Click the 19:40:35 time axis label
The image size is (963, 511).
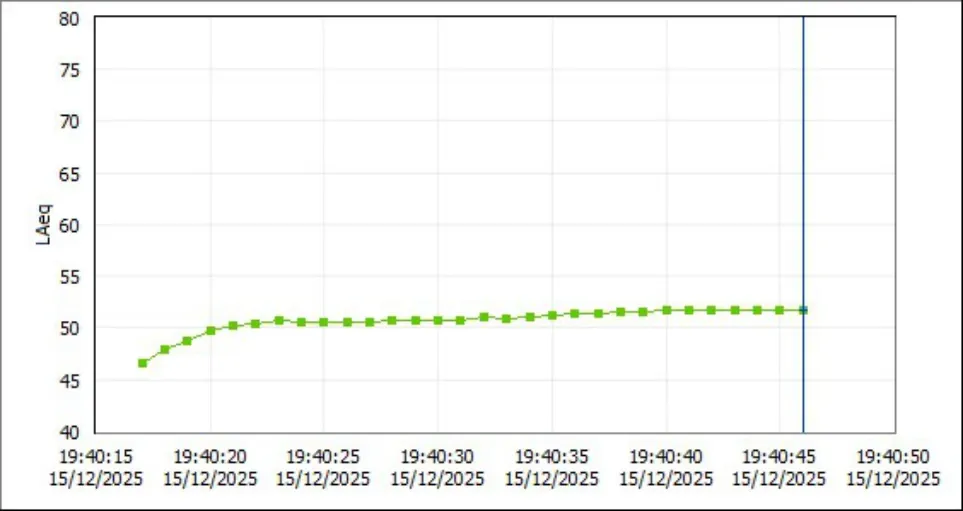[x=552, y=468]
